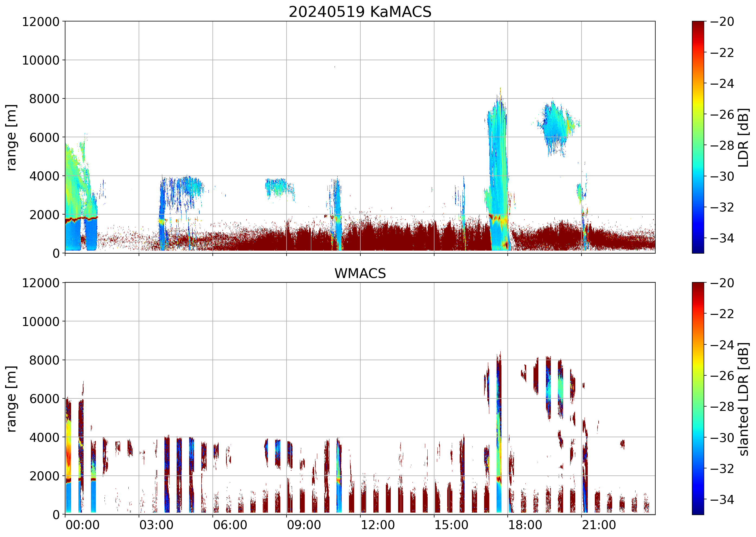This screenshot has width=756, height=537.
Task: Click the 8000 tick on the WMACS plot
Action: point(44,360)
